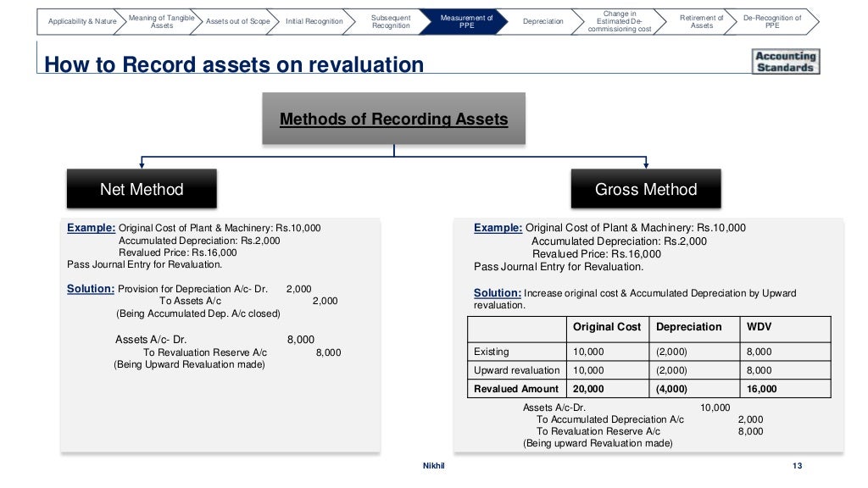The image size is (868, 488).
Task: Click the Revalued Amount row label
Action: (516, 389)
